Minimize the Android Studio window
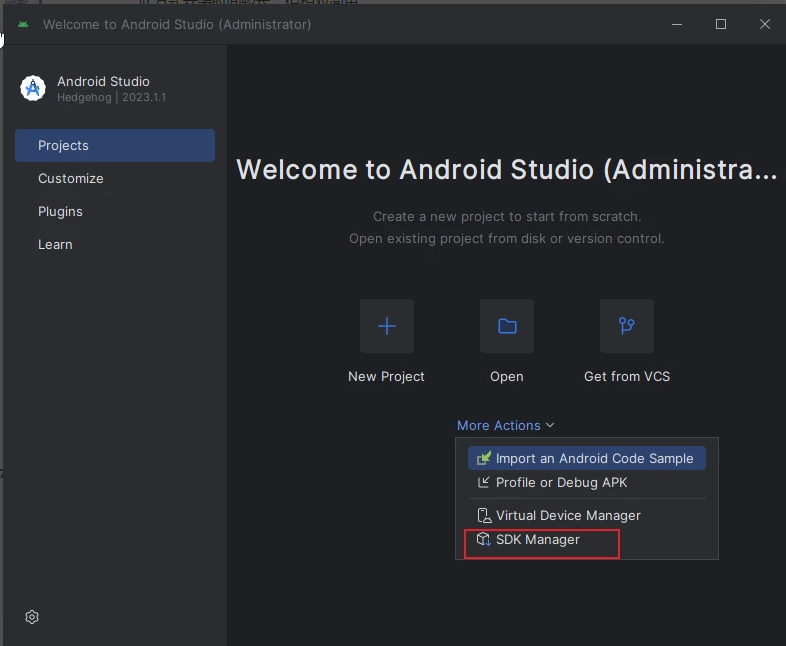 [x=677, y=24]
